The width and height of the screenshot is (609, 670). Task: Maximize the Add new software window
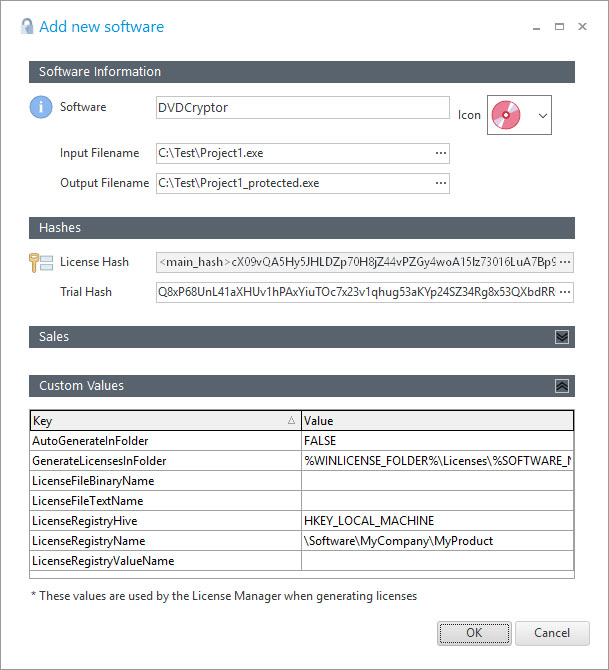[559, 26]
